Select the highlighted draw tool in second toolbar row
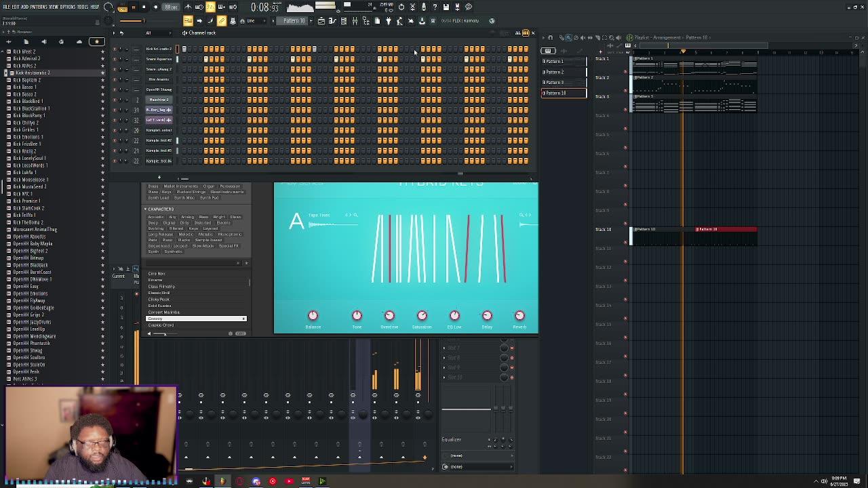 (188, 20)
